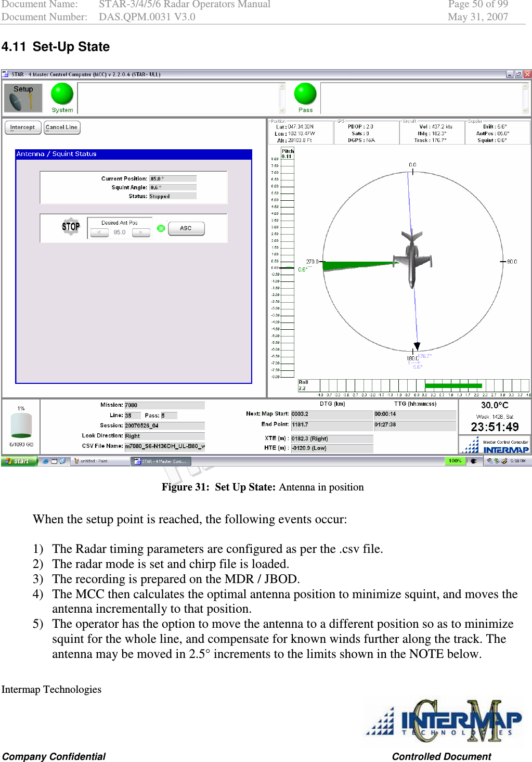Toggle antenna drive with the ASC control
This screenshot has width=532, height=762.
pyautogui.click(x=186, y=228)
